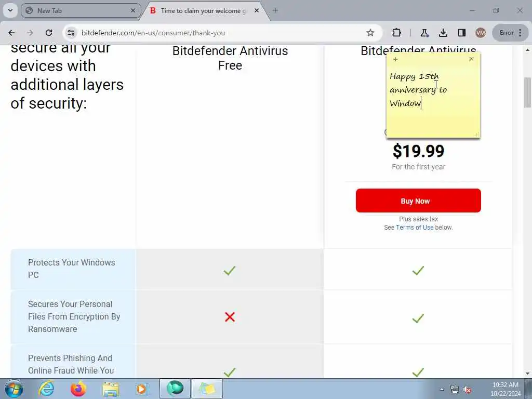Delete the sticky note with its X
The height and width of the screenshot is (399, 532).
[x=471, y=59]
